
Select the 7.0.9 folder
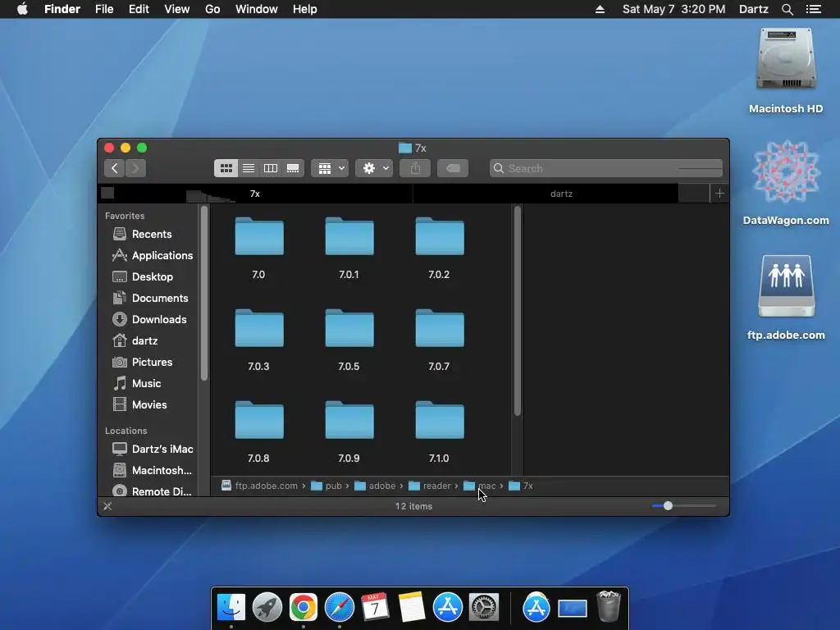349,420
